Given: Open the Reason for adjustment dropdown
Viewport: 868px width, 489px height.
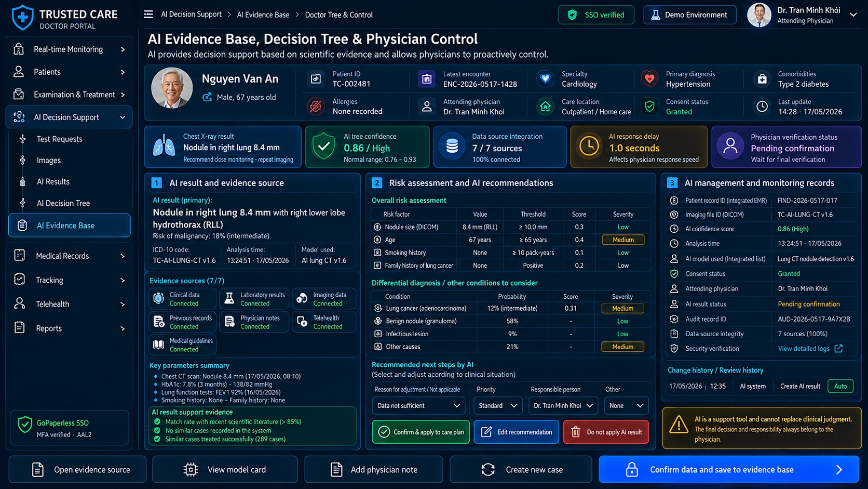Looking at the screenshot, I should tap(418, 406).
